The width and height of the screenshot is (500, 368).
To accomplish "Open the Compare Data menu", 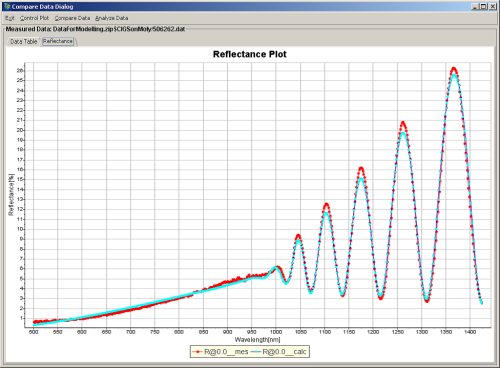I will [x=72, y=18].
